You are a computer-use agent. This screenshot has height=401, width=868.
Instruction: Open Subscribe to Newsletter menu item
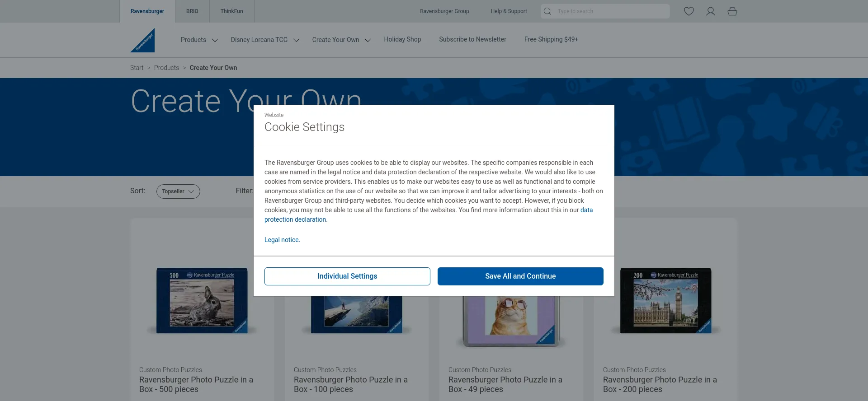472,39
